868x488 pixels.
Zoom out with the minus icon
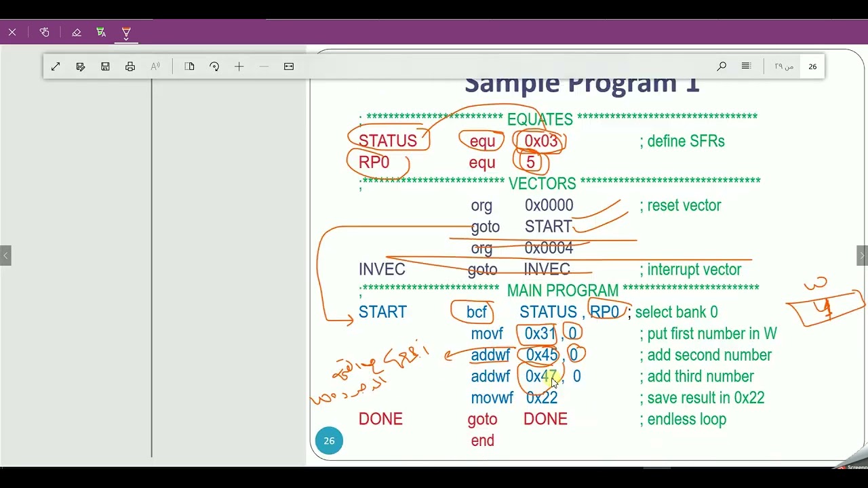click(x=264, y=66)
